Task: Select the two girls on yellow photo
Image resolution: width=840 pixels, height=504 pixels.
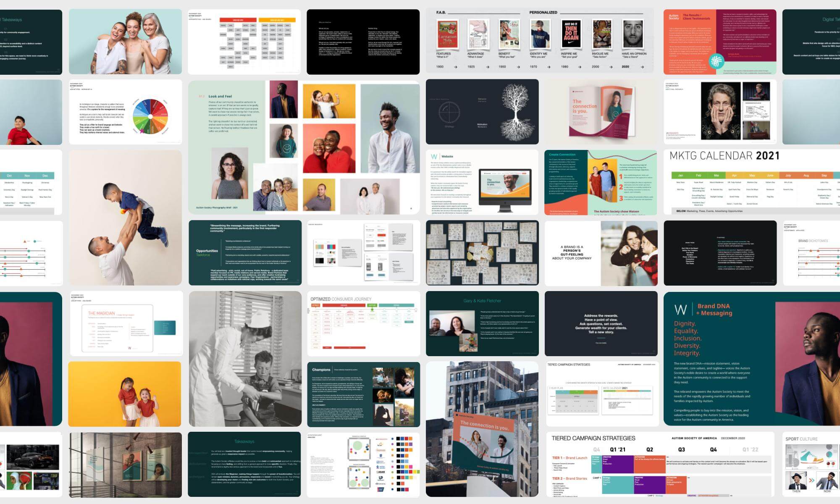Action: click(125, 394)
